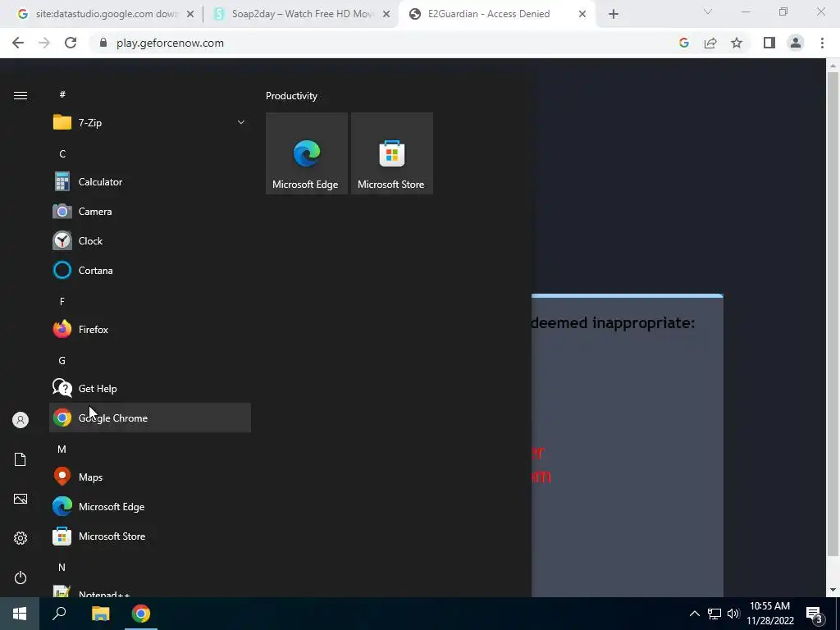Click the Google icon in the address bar
This screenshot has width=840, height=630.
(684, 43)
